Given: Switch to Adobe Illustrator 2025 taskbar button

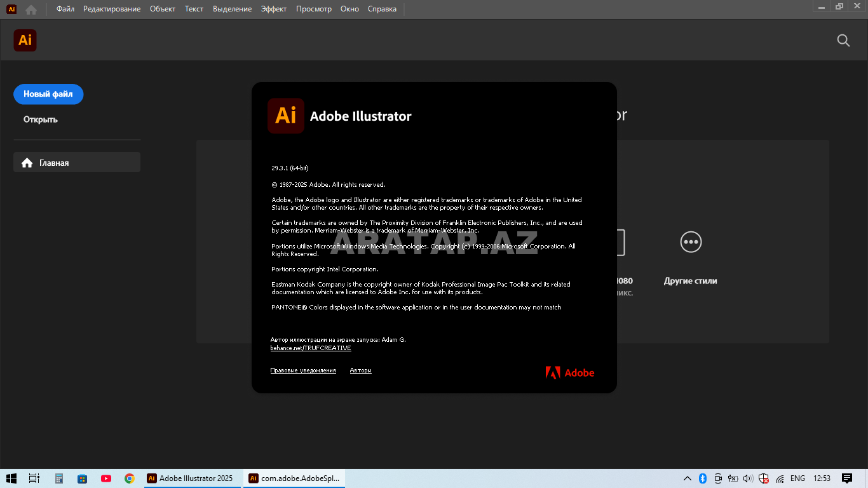Looking at the screenshot, I should tap(193, 478).
